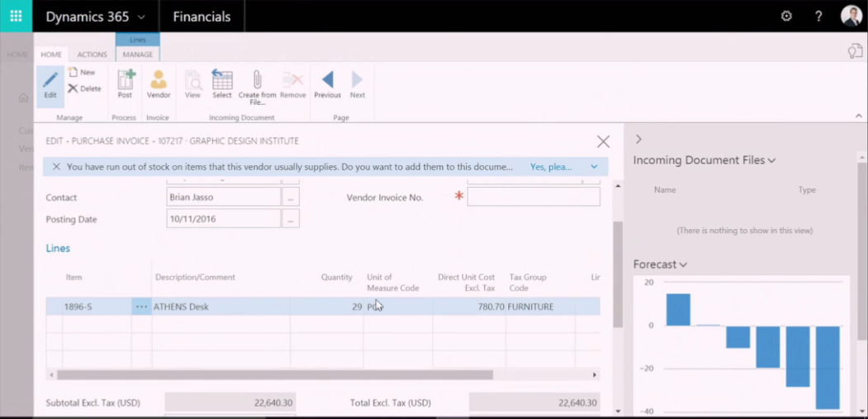868x419 pixels.
Task: Click the Item column header
Action: [74, 277]
